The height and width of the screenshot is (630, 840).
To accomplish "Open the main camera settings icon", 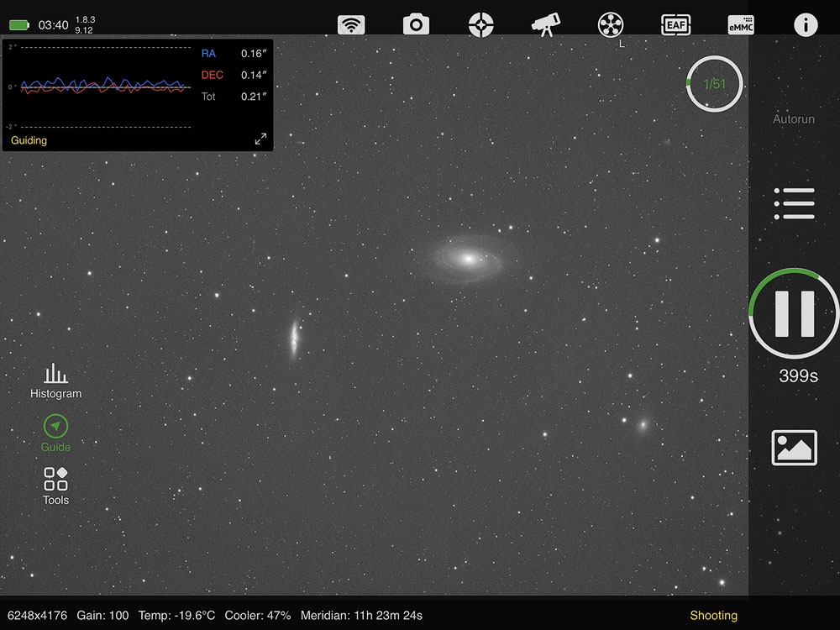I will click(x=416, y=24).
